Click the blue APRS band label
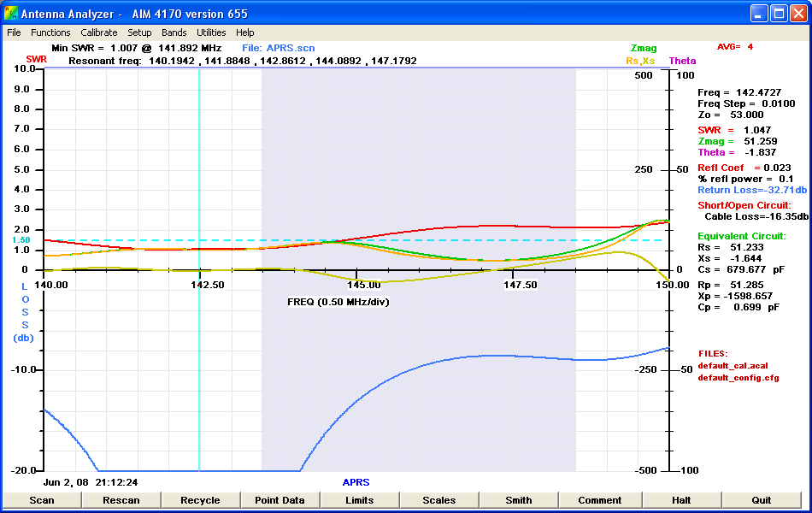Viewport: 812px width, 513px height. pos(356,482)
